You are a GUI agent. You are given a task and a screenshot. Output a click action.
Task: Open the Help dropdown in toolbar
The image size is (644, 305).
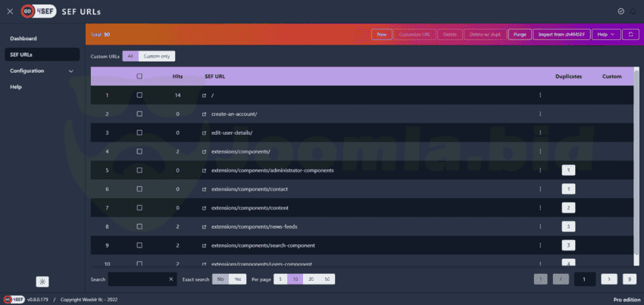[606, 34]
